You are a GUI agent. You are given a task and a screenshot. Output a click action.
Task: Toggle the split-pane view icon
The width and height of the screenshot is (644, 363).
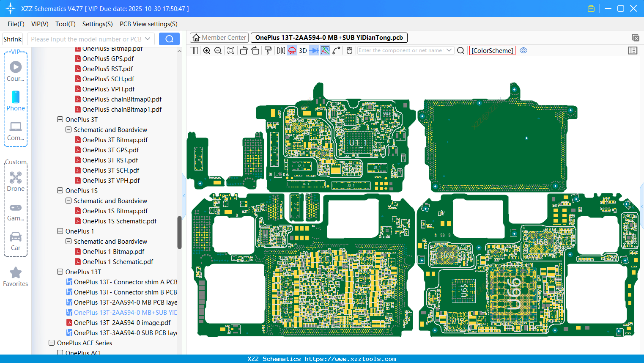(x=194, y=51)
